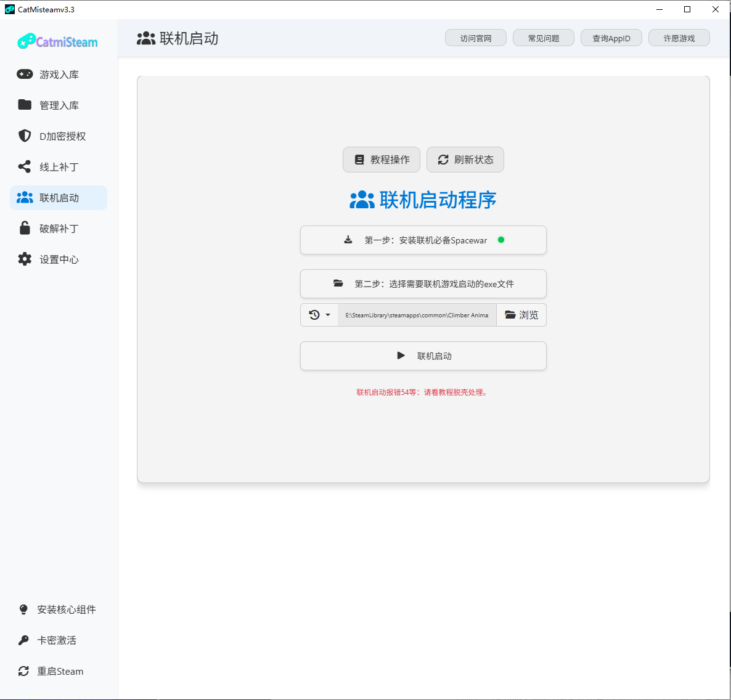Viewport: 731px width, 700px height.
Task: Open the exe path history dropdown
Action: [319, 315]
